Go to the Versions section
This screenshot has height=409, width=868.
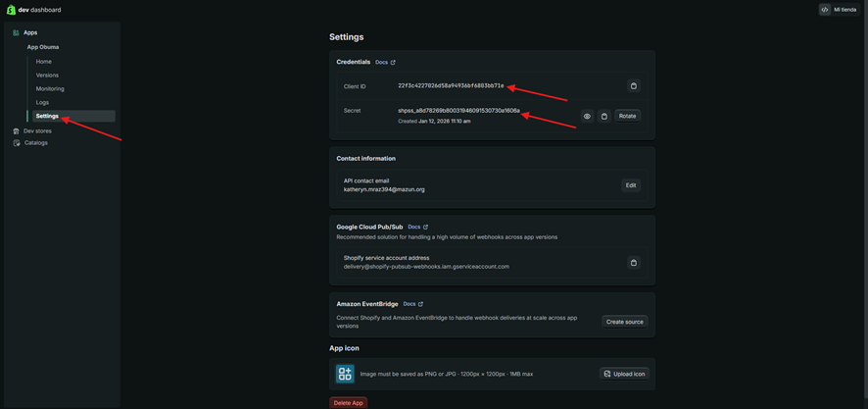pyautogui.click(x=47, y=76)
